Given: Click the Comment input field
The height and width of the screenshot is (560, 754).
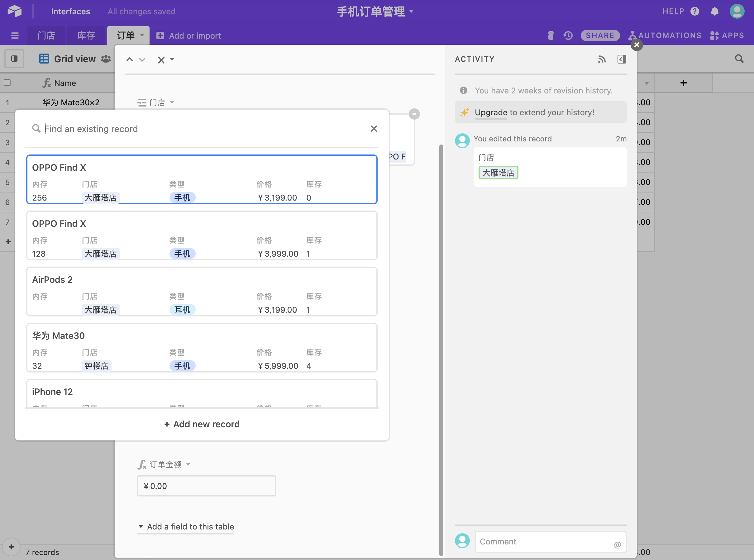Looking at the screenshot, I should (x=550, y=542).
